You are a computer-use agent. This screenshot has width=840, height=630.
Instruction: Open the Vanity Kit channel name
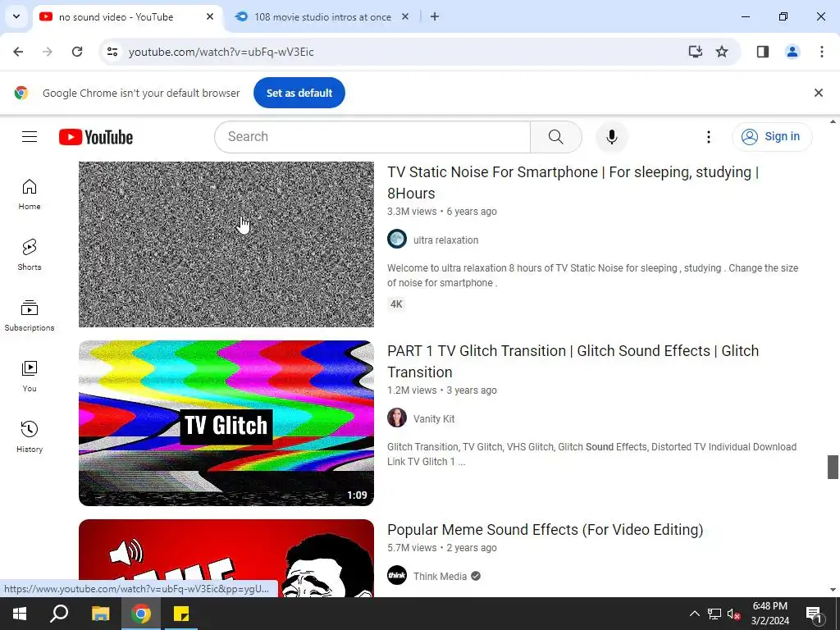[x=434, y=419]
